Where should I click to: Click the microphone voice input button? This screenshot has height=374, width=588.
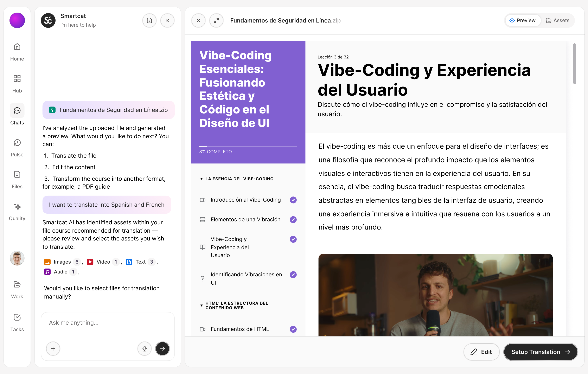tap(145, 348)
